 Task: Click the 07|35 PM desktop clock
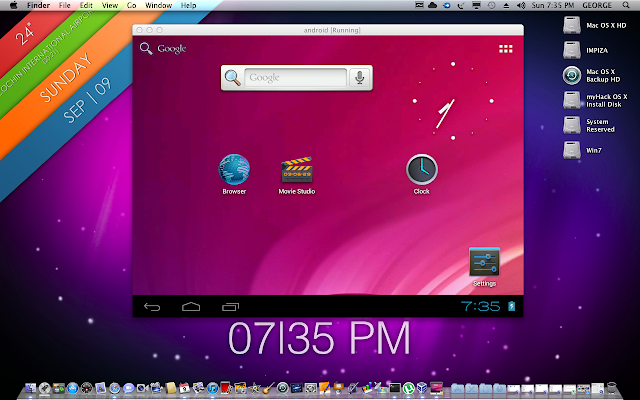319,338
